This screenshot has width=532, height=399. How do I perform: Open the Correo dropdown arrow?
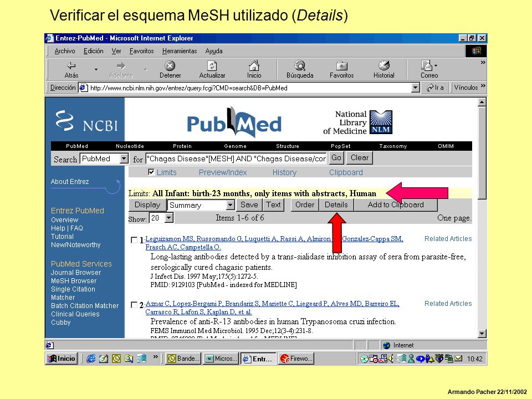(436, 66)
